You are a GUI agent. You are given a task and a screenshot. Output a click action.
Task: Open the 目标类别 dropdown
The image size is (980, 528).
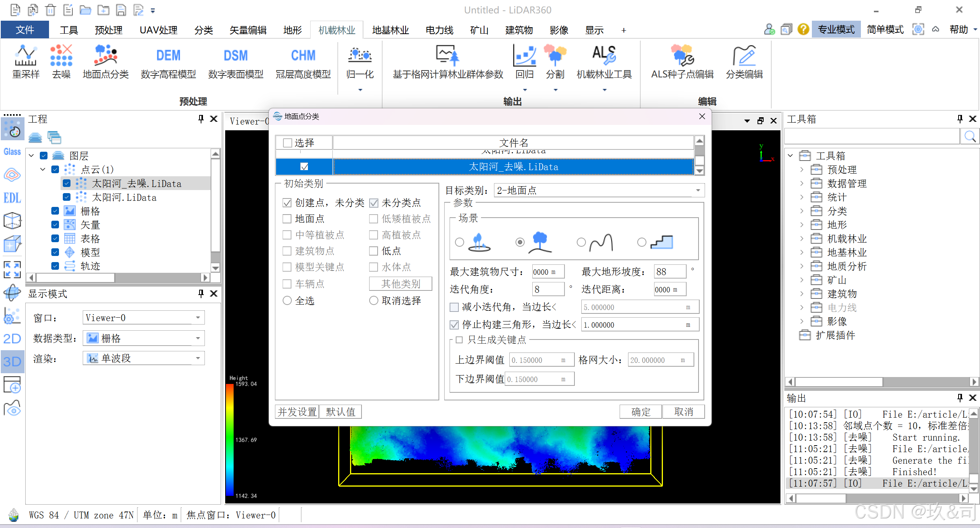pos(599,190)
